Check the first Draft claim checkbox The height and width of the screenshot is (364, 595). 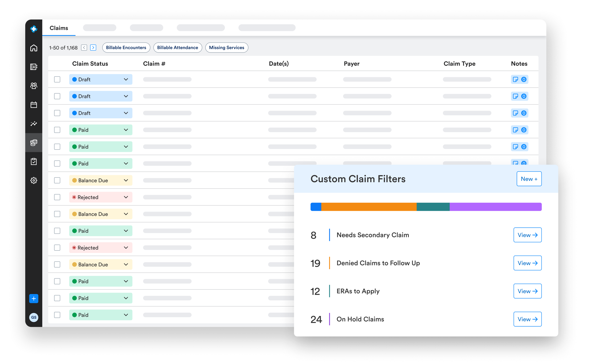(x=57, y=79)
